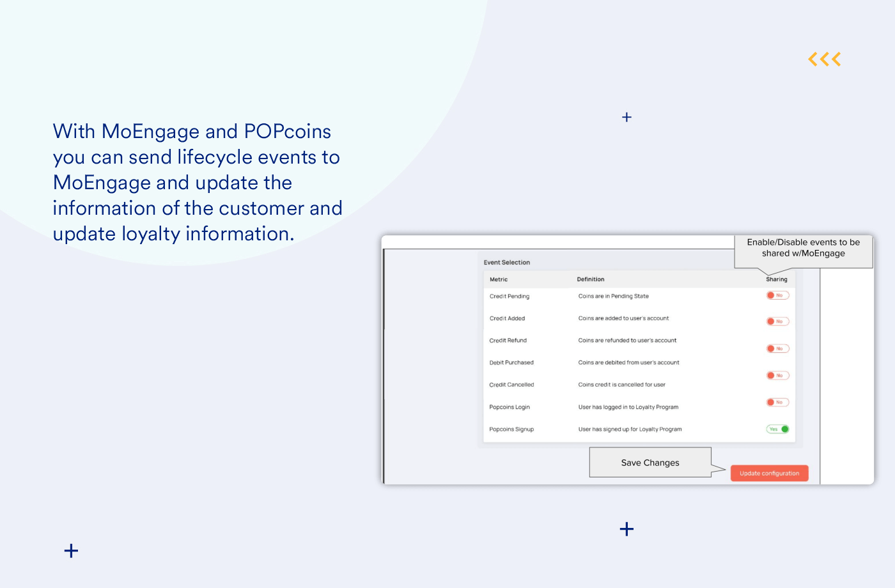Enable sharing for Credit Added event
895x588 pixels.
[x=778, y=321]
